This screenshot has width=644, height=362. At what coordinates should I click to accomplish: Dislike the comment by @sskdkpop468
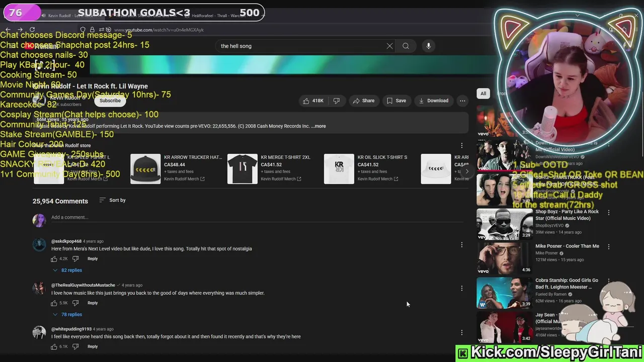pyautogui.click(x=75, y=259)
